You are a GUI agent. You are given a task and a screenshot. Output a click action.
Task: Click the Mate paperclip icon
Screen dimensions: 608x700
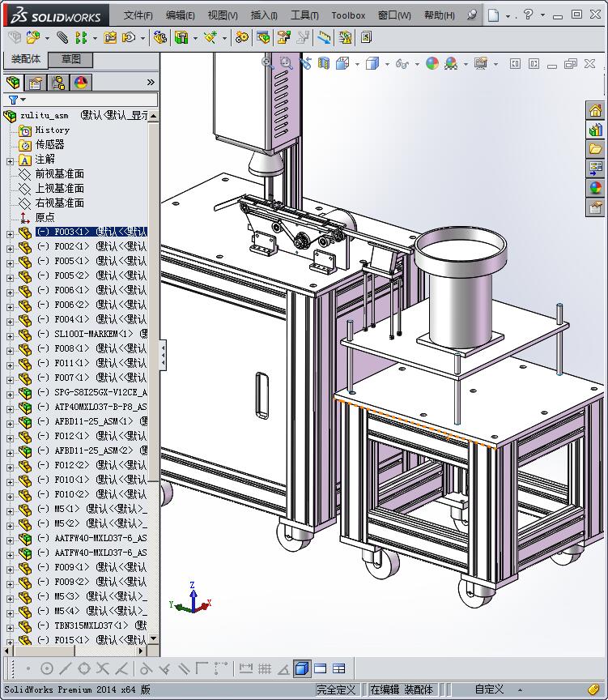click(63, 37)
